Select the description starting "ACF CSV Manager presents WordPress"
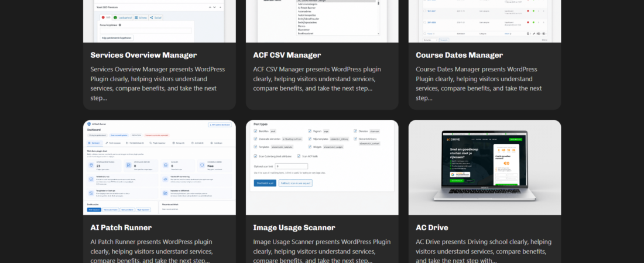This screenshot has height=263, width=644. 317,79
